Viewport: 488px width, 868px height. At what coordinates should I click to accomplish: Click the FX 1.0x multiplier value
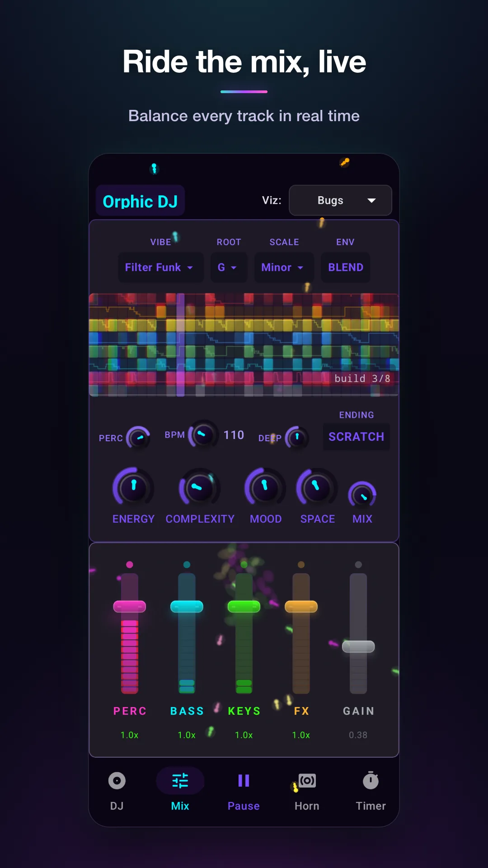[x=301, y=735]
